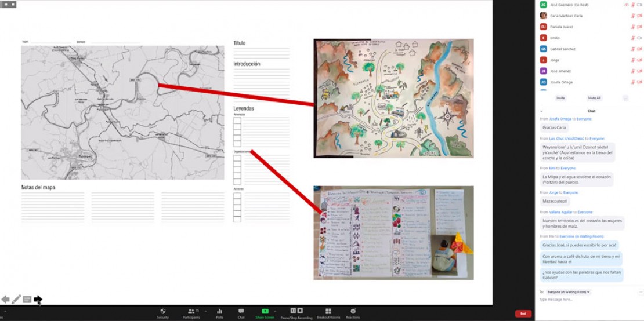Click the red End meeting button

(523, 313)
